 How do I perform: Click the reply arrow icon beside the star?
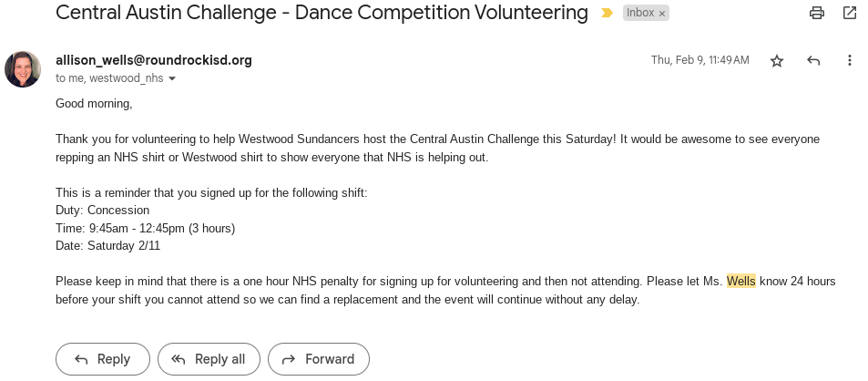point(813,61)
